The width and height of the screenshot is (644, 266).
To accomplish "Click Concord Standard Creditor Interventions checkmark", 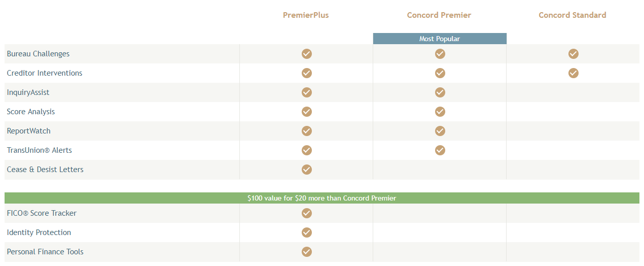I will click(574, 73).
